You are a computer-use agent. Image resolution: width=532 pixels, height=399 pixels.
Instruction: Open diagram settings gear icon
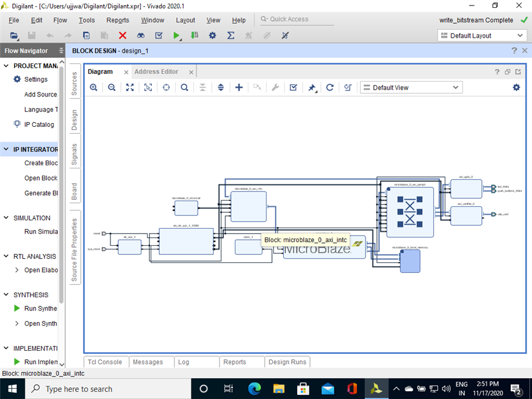tap(516, 87)
